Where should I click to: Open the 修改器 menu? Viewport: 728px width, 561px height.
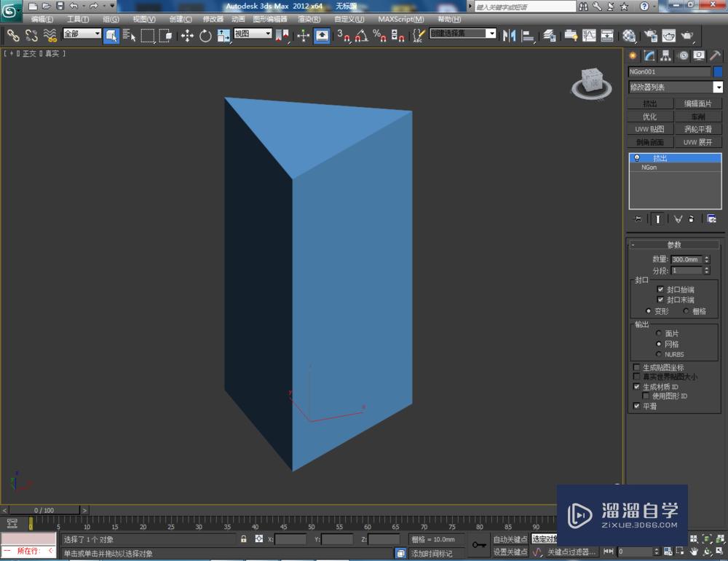[x=213, y=19]
